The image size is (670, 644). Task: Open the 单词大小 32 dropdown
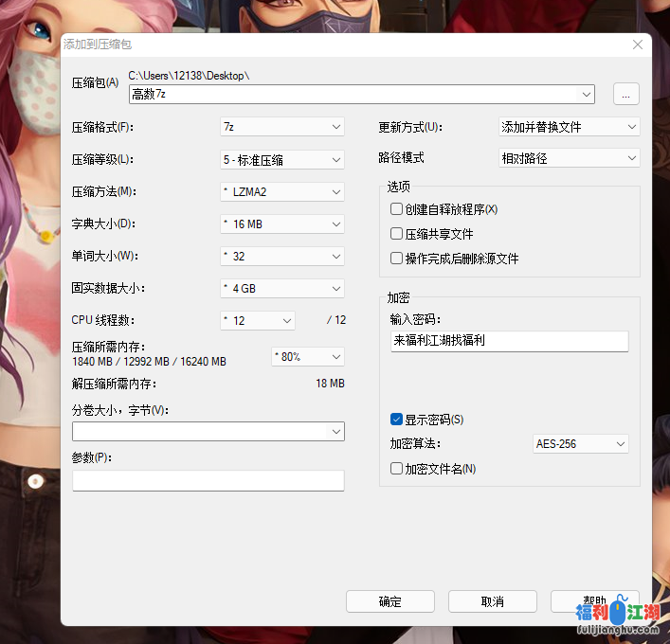pos(281,257)
